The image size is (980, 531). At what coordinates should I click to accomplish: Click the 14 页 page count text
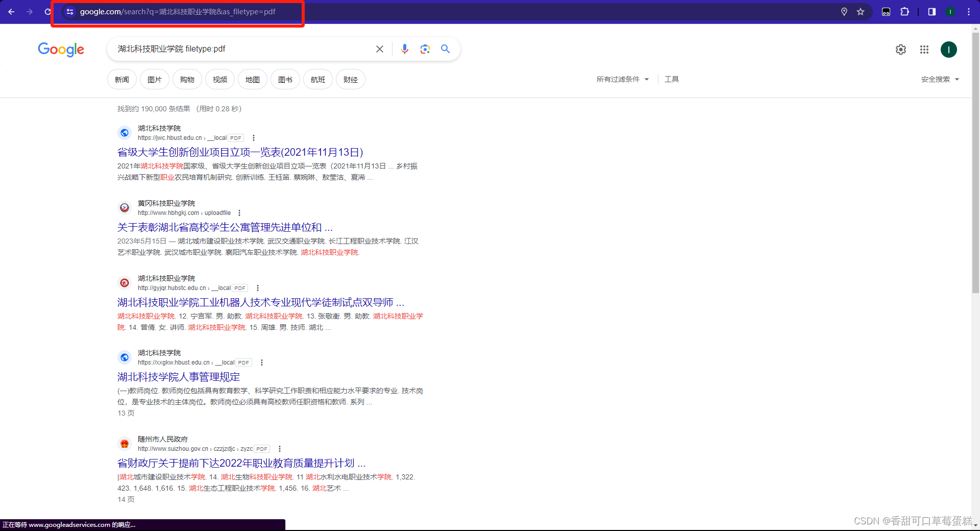[126, 499]
